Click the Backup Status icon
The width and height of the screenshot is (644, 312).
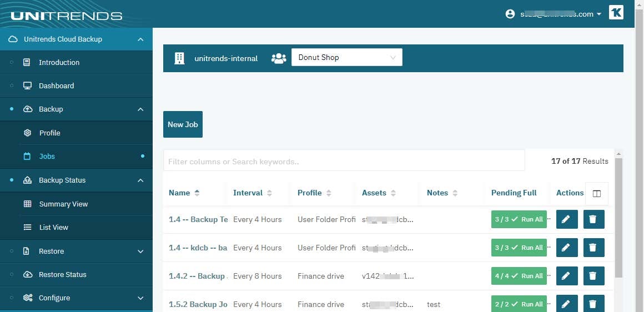point(28,180)
